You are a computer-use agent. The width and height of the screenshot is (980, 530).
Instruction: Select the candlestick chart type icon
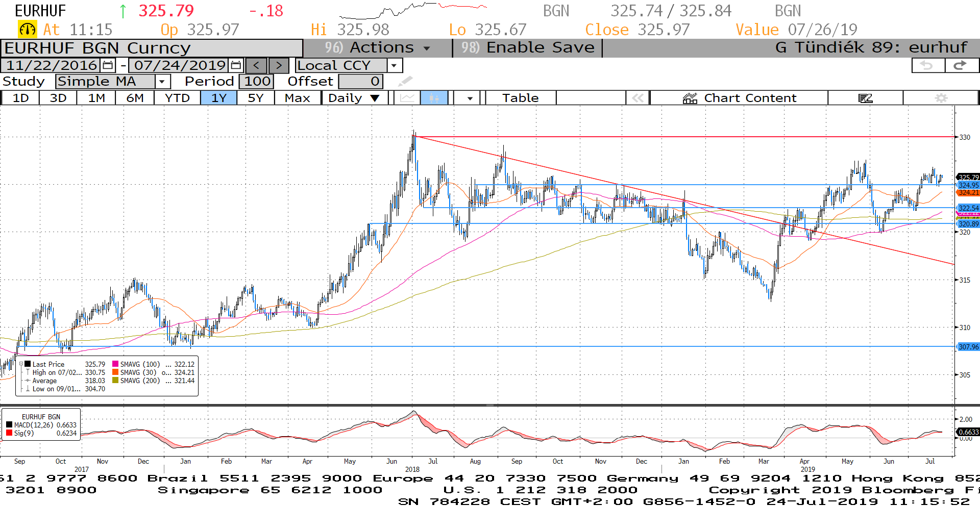click(434, 98)
